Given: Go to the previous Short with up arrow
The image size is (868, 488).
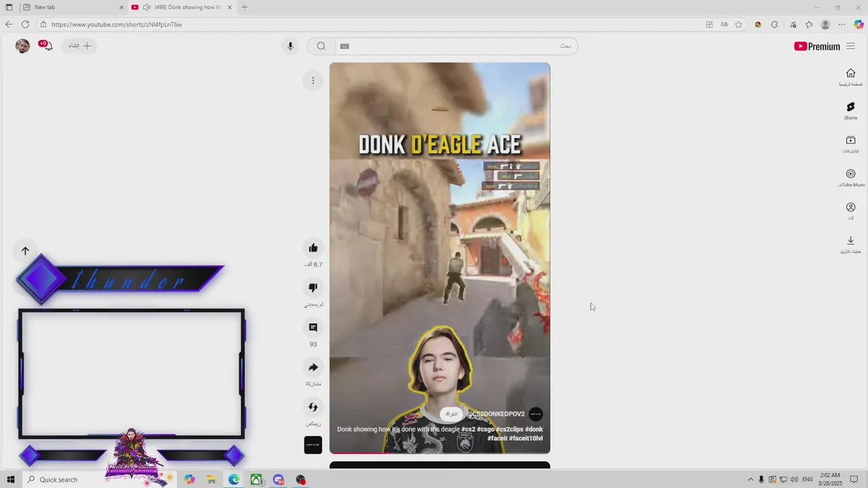Looking at the screenshot, I should click(x=25, y=251).
